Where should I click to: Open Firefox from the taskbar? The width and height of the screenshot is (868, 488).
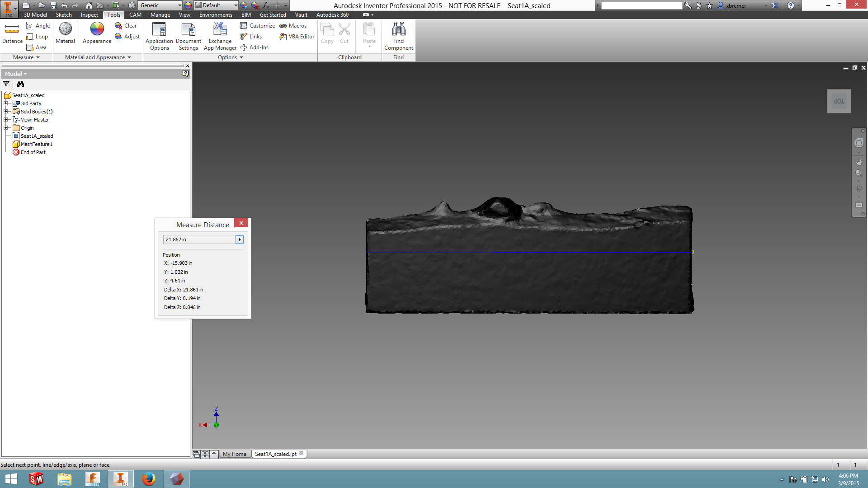(x=148, y=479)
